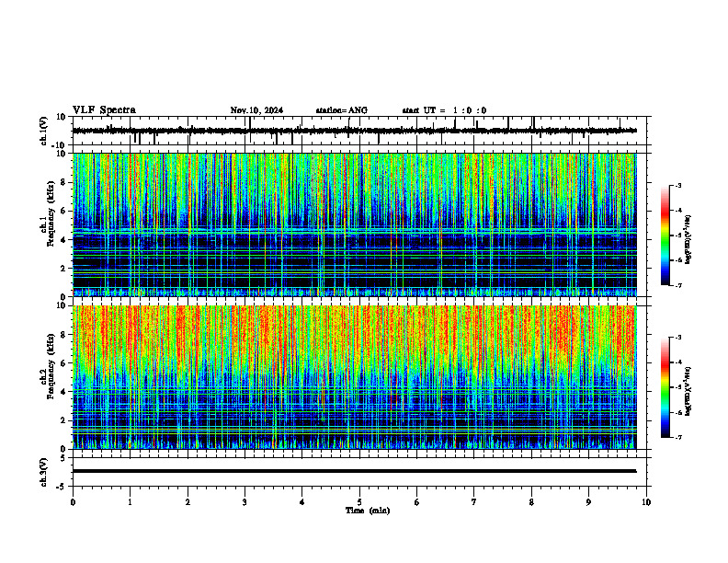Click time axis tick label "1"
728x563 pixels.
click(131, 502)
